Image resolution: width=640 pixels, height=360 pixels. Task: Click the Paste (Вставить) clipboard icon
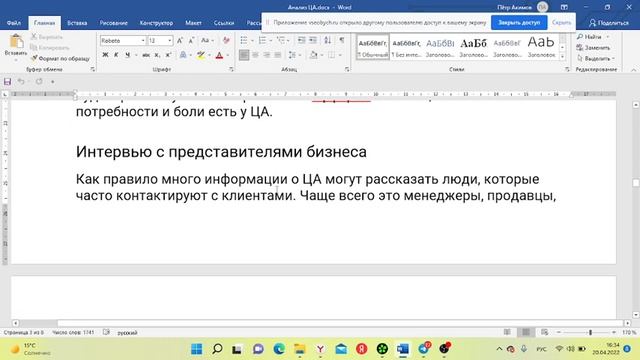(x=16, y=42)
